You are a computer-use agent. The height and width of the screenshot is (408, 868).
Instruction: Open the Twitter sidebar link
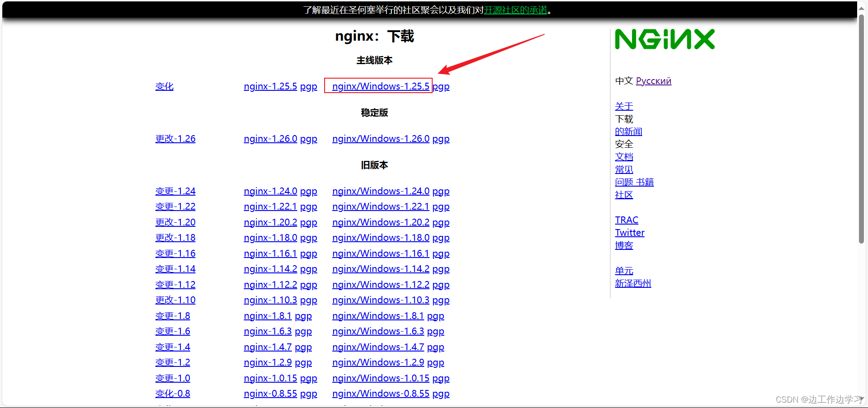coord(630,233)
